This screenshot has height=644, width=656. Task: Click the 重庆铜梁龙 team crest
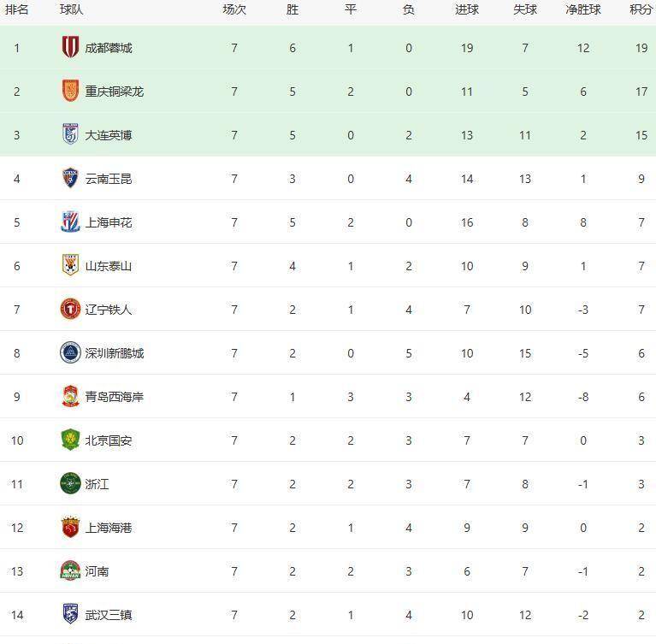click(x=70, y=92)
